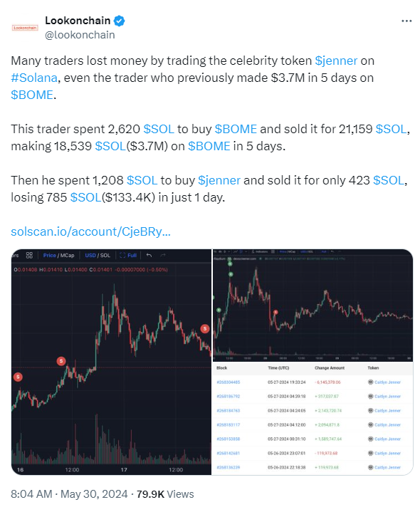This screenshot has width=420, height=512.
Task: Open block link #268136239
Action: pyautogui.click(x=228, y=468)
